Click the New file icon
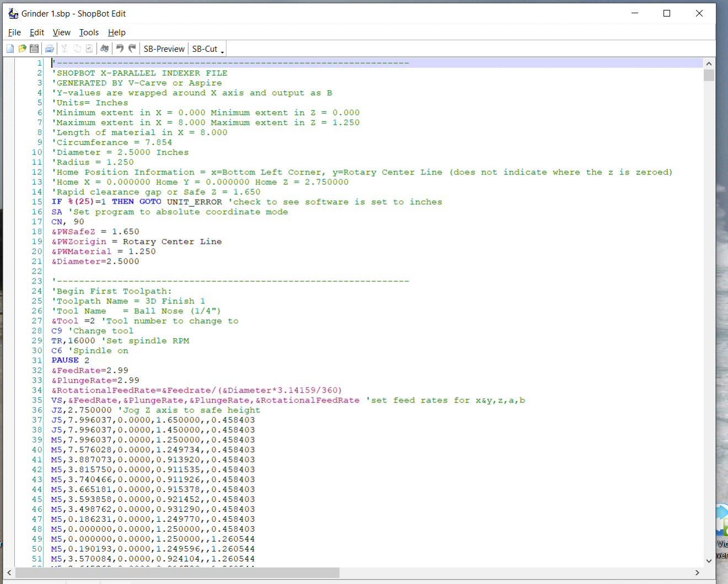728x584 pixels. point(10,49)
